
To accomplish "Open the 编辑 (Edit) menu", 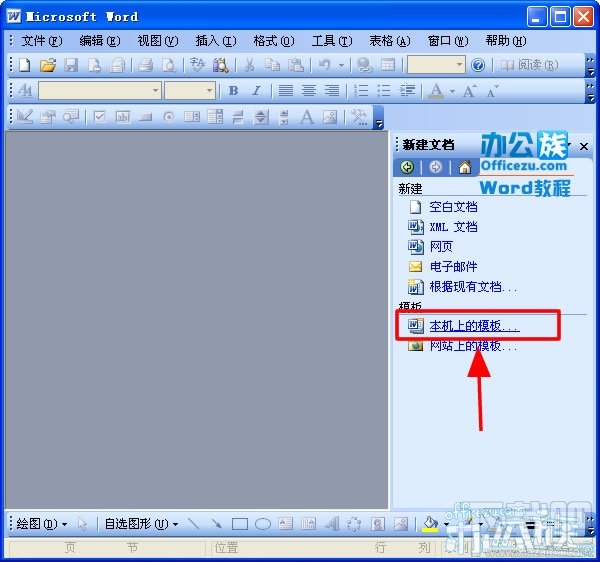I will (x=99, y=41).
